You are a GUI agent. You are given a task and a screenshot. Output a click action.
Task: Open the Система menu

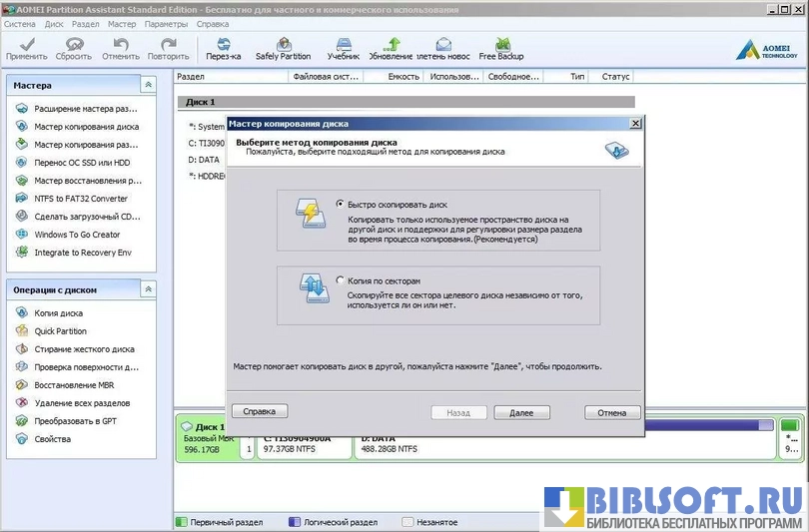(19, 23)
